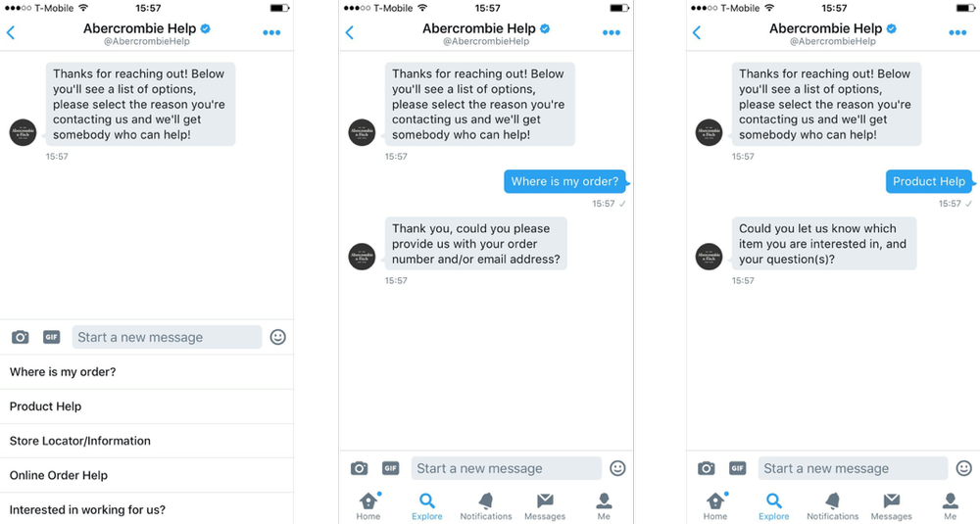Open the Me tab in the right screen
980x524 pixels.
pos(950,506)
